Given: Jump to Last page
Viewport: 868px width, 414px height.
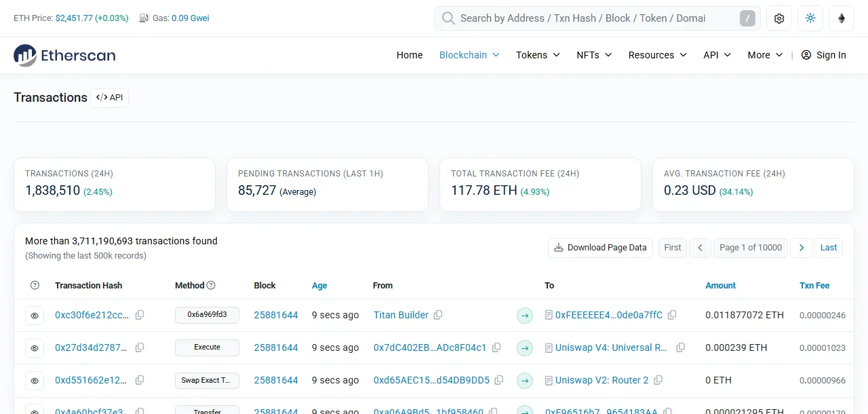Looking at the screenshot, I should tap(829, 248).
